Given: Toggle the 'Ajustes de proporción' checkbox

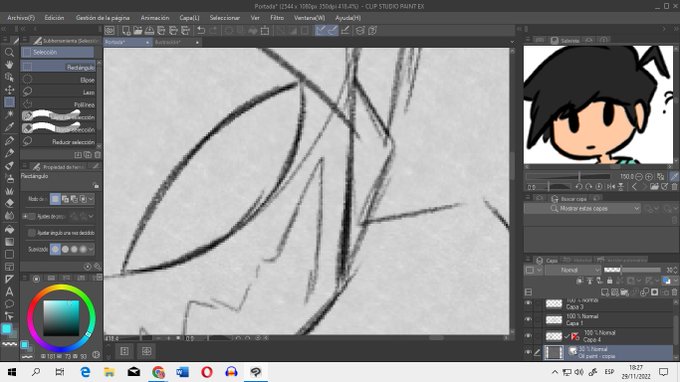Looking at the screenshot, I should [x=32, y=216].
